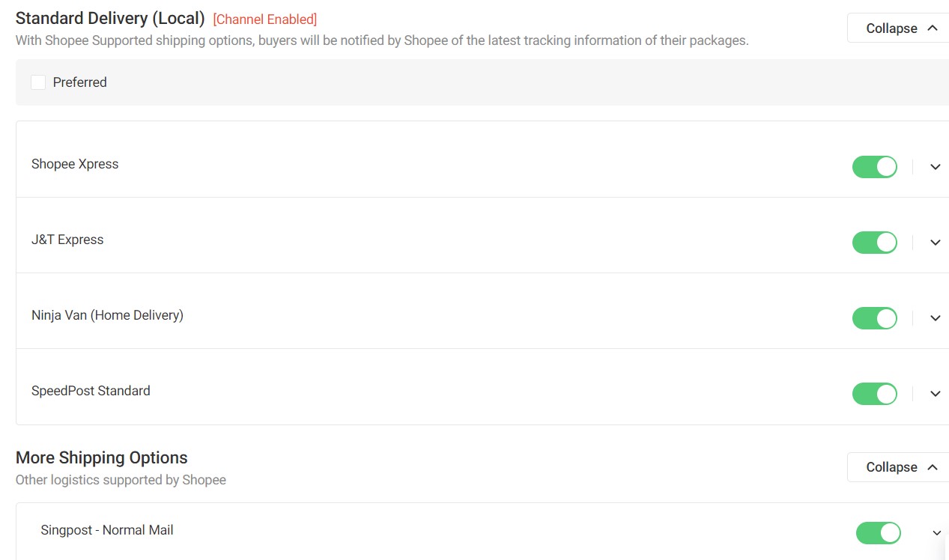The height and width of the screenshot is (560, 949).
Task: Click the SpeedPost Standard label
Action: click(x=91, y=391)
